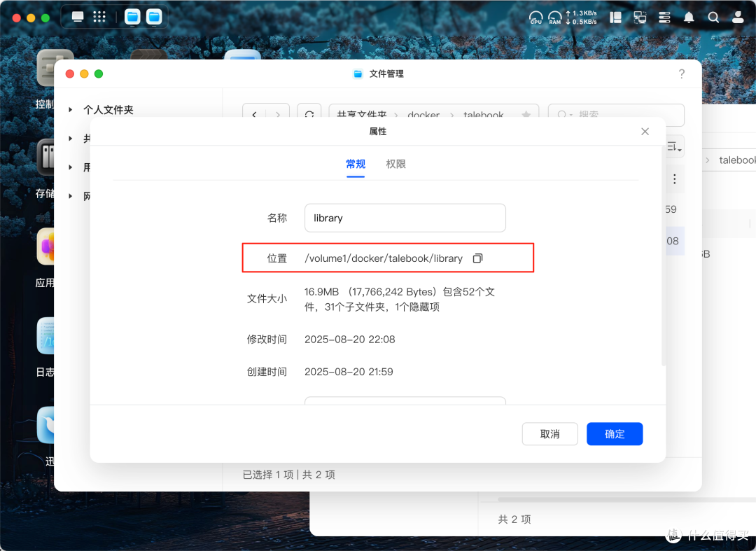Screen dimensions: 756x551
Task: Switch to the 权限 tab
Action: (395, 165)
